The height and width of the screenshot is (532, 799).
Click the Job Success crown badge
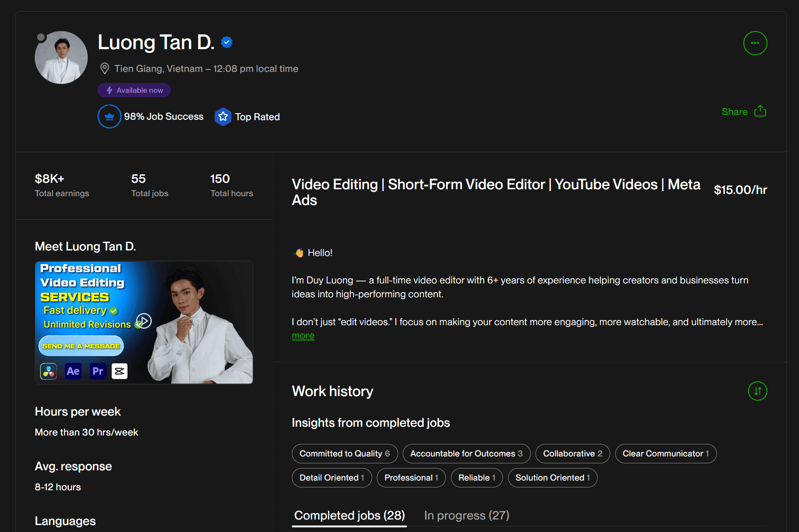click(110, 116)
